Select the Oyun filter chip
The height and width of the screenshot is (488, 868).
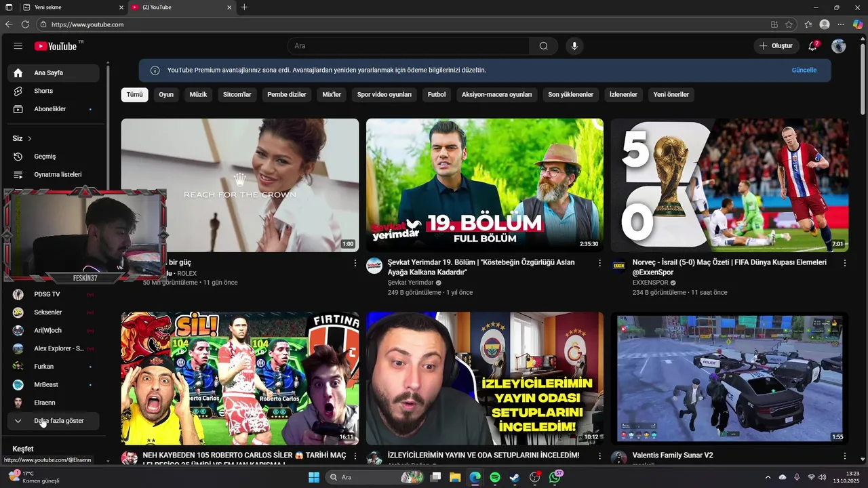[166, 95]
